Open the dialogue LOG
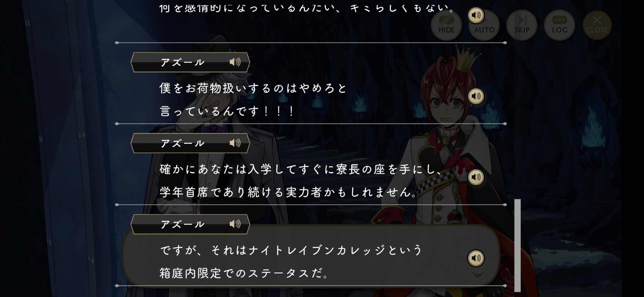Image resolution: width=644 pixels, height=297 pixels. click(559, 25)
